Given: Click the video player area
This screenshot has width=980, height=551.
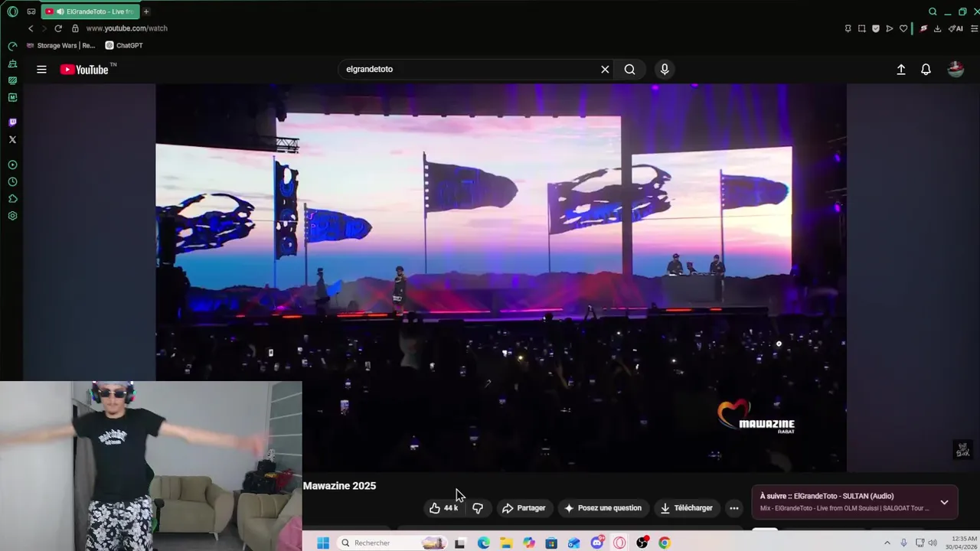Looking at the screenshot, I should click(x=501, y=277).
